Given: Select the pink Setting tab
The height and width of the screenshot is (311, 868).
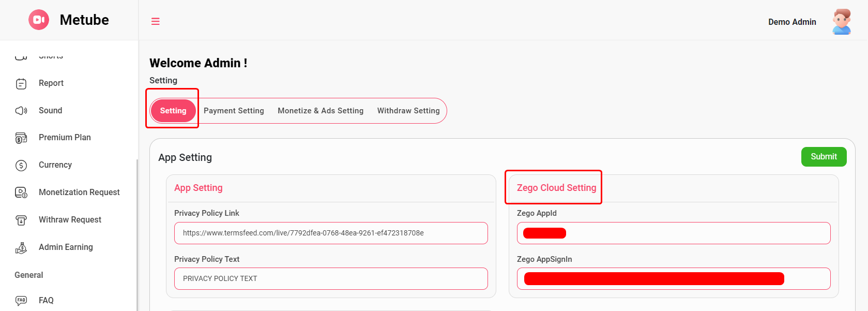Looking at the screenshot, I should coord(173,111).
